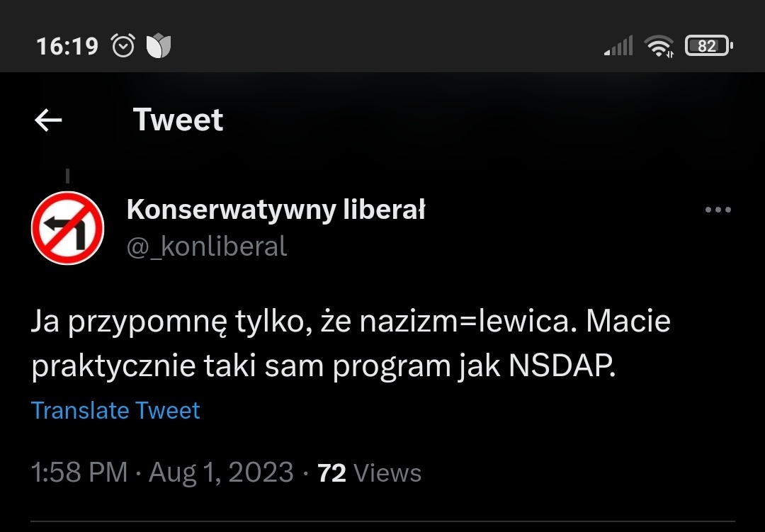
Task: Tap the alarm clock status icon
Action: [123, 47]
